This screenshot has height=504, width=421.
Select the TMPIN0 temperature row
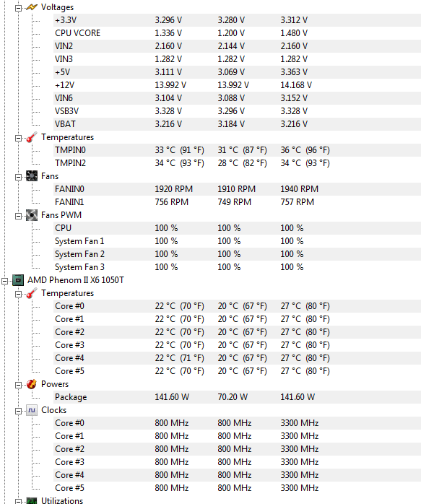coord(237,150)
